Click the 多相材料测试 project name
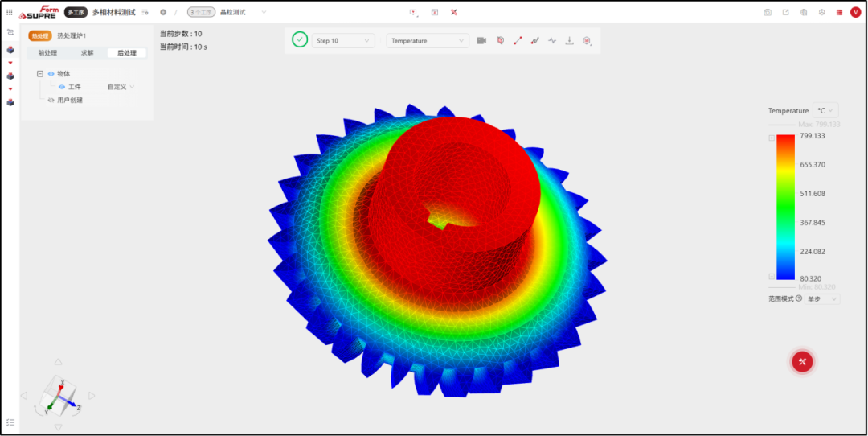 pyautogui.click(x=114, y=11)
